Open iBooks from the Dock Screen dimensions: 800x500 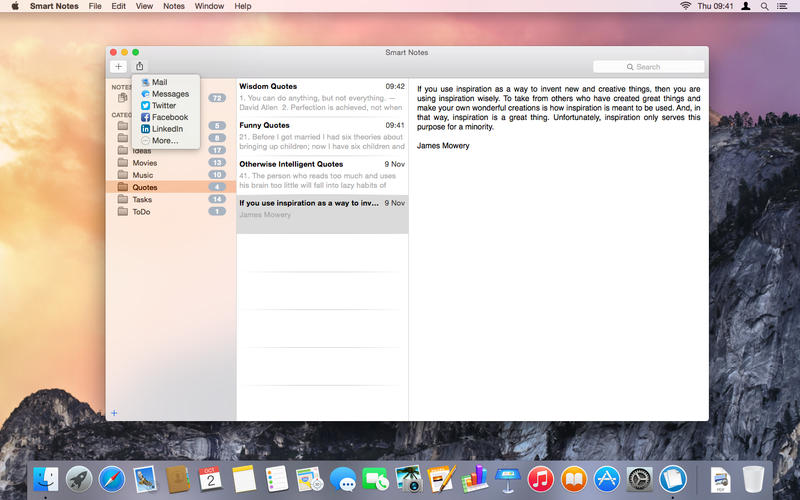(x=573, y=480)
